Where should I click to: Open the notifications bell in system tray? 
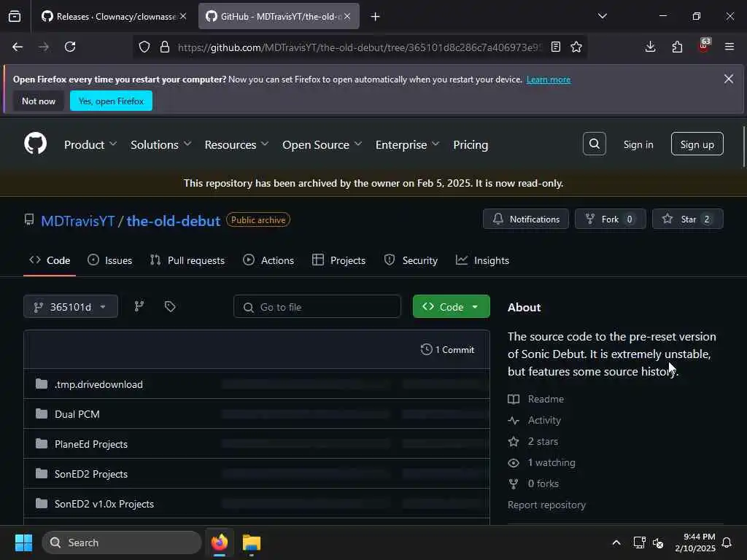(727, 542)
